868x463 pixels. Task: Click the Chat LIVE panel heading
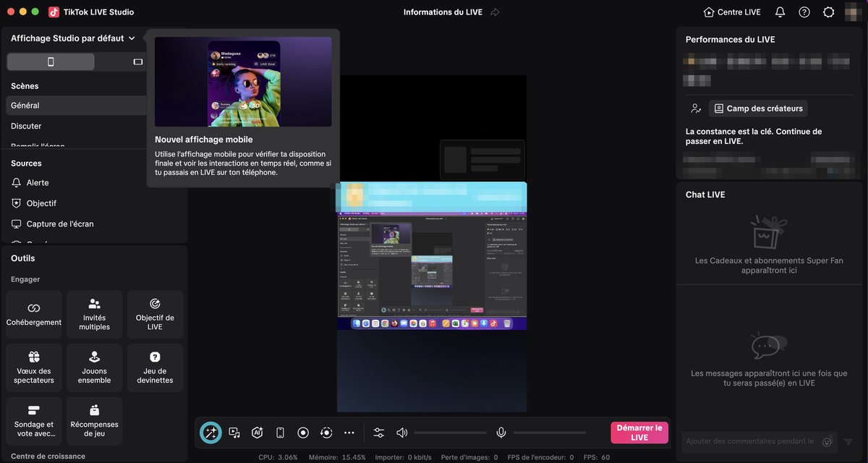pyautogui.click(x=705, y=195)
